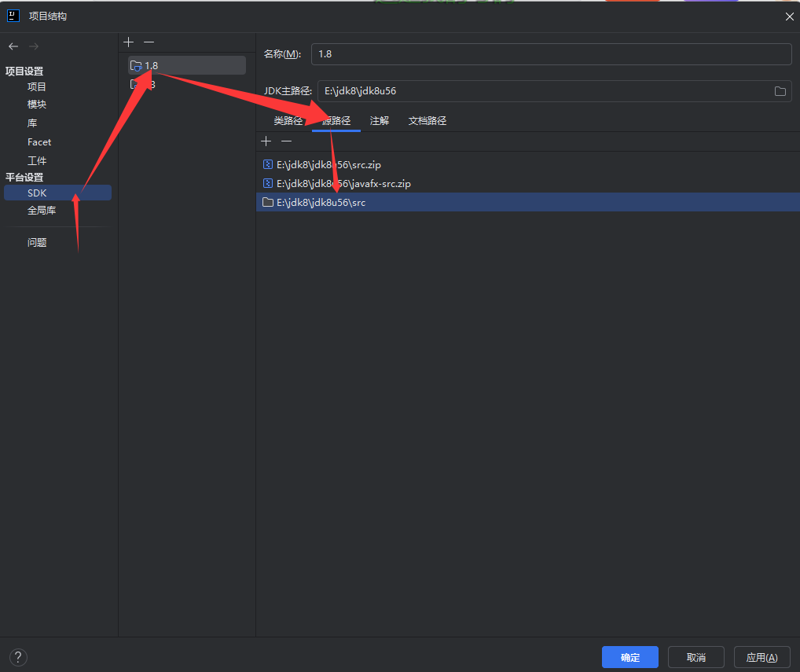Click the 确定 button
Image resolution: width=800 pixels, height=672 pixels.
(x=629, y=657)
